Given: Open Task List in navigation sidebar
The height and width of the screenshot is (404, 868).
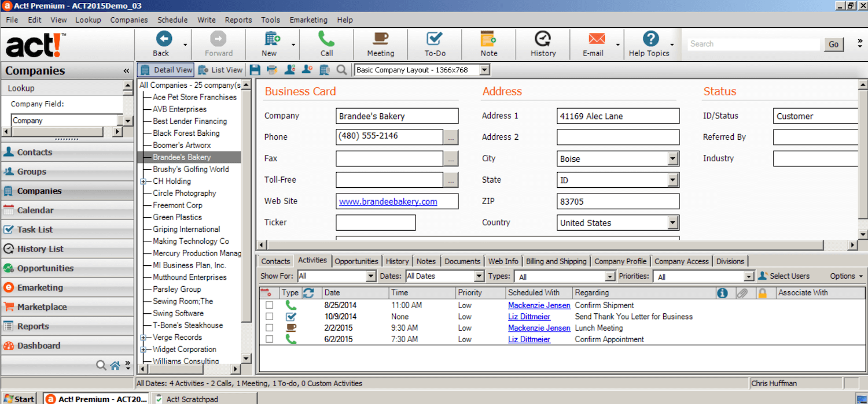Looking at the screenshot, I should [x=67, y=229].
